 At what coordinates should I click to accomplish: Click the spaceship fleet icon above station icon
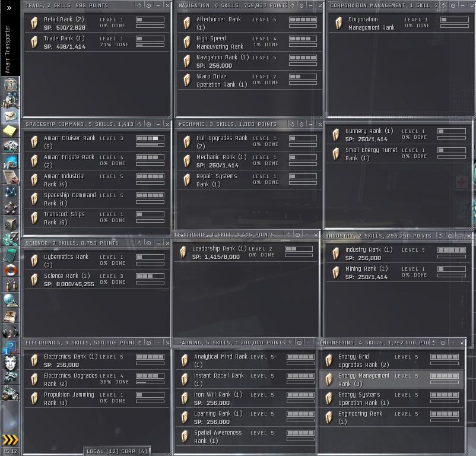pyautogui.click(x=11, y=378)
